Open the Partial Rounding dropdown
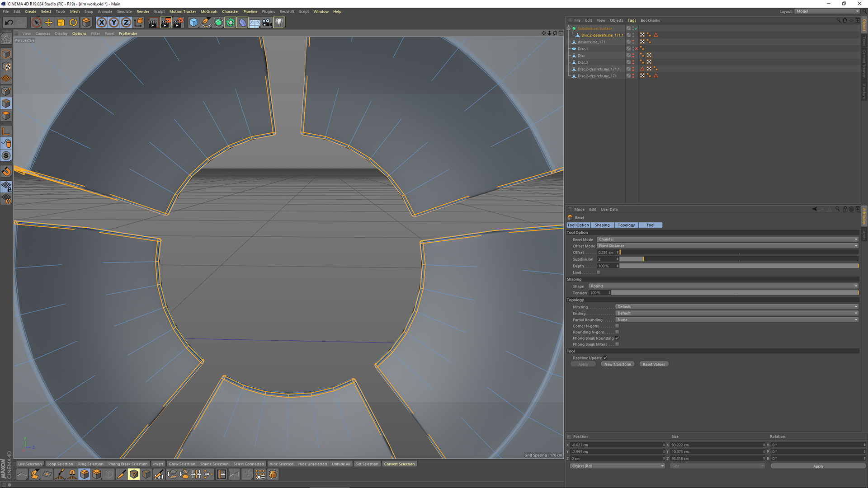This screenshot has width=868, height=488. pos(737,319)
